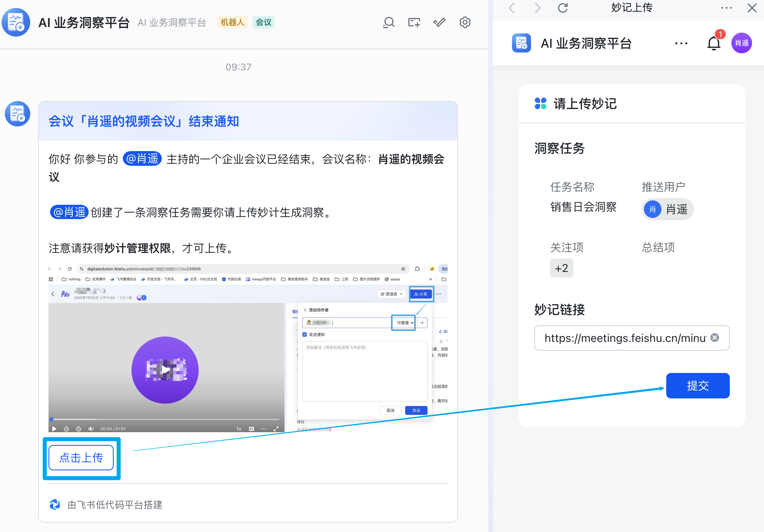Click the 机器人 tag label
The width and height of the screenshot is (764, 532).
pos(232,22)
